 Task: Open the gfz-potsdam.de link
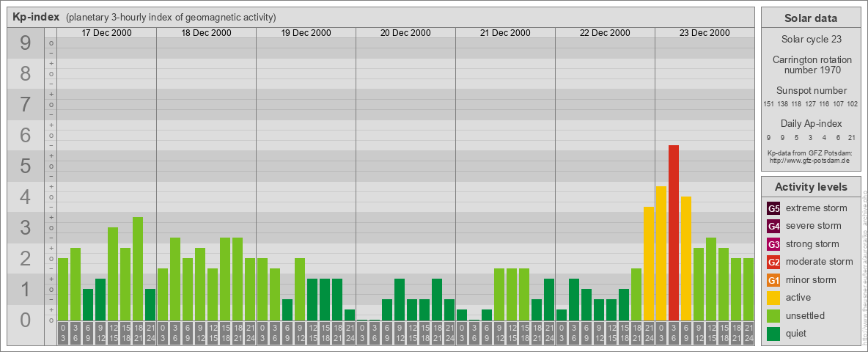pos(809,160)
